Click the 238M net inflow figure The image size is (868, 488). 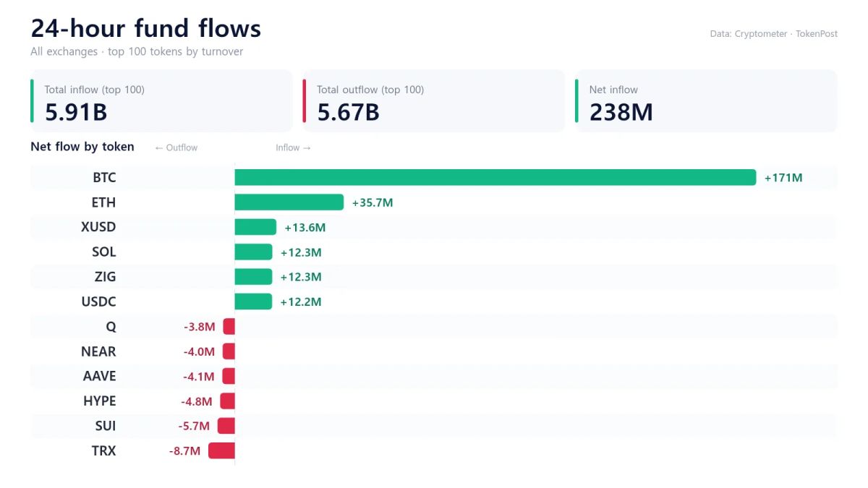pyautogui.click(x=621, y=112)
